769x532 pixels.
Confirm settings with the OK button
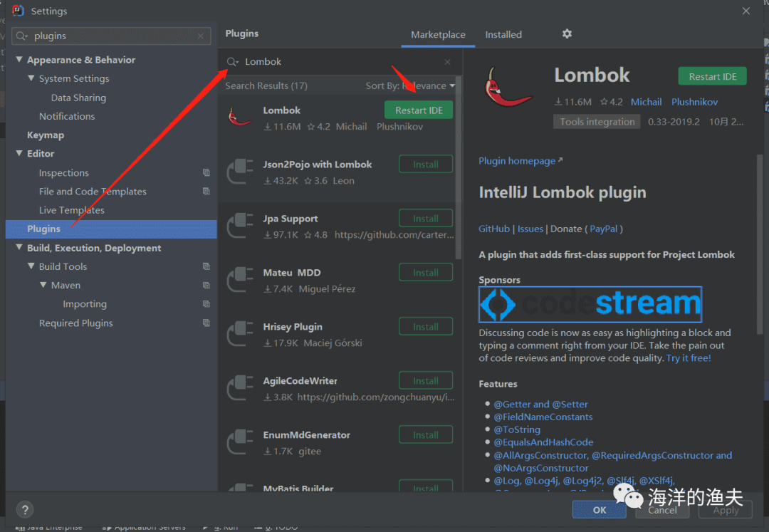(600, 509)
